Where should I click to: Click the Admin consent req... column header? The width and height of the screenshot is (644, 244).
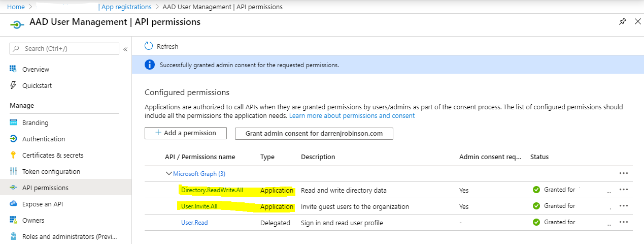click(x=490, y=157)
